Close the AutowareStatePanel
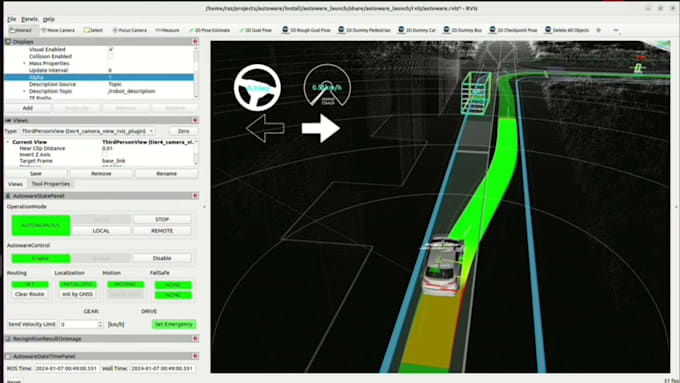 pyautogui.click(x=196, y=196)
